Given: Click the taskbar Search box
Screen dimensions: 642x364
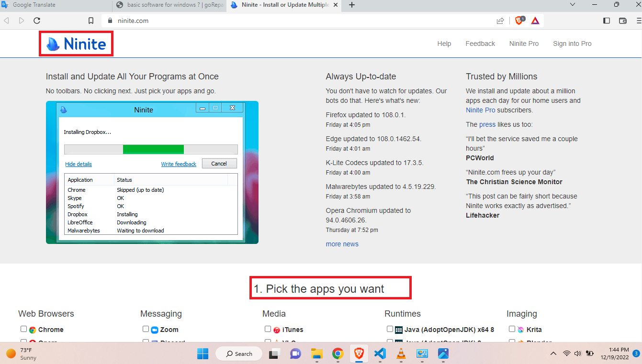Looking at the screenshot, I should (239, 354).
